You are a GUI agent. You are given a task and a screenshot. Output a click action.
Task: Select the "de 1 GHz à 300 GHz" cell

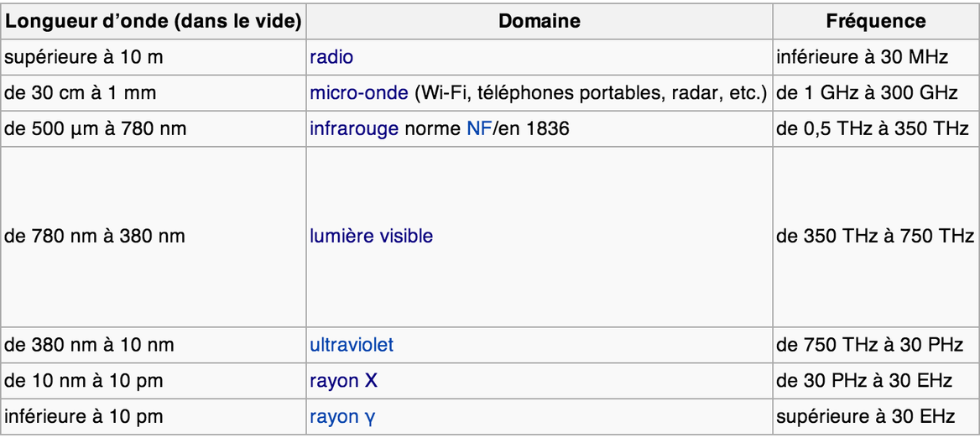[868, 93]
